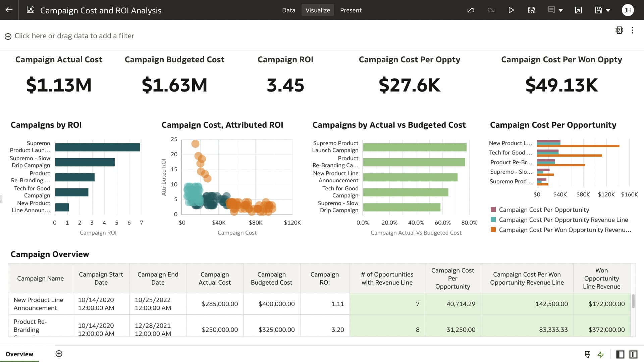Refresh the data using the database refresh icon
Screen dimensions: 644x362
(x=531, y=10)
